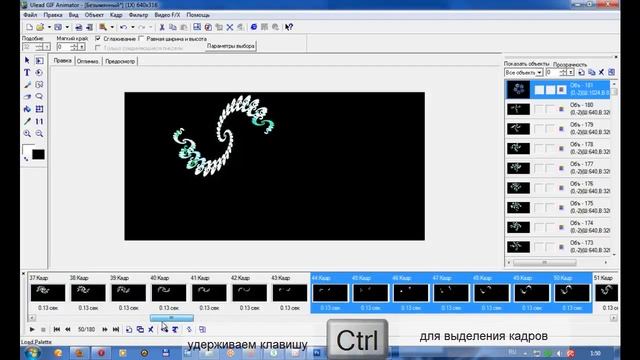Select the Lasso selection tool
Viewport: 640px width, 360px height.
[x=39, y=97]
